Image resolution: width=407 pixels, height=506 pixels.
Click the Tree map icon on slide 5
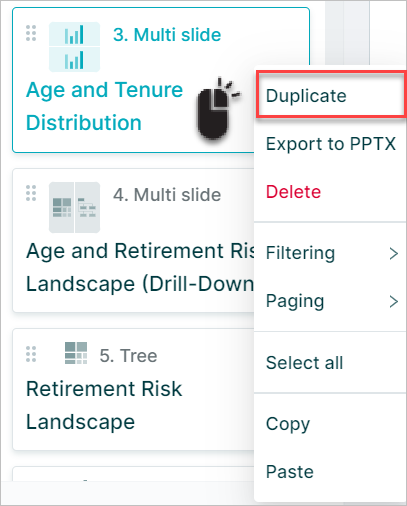76,353
